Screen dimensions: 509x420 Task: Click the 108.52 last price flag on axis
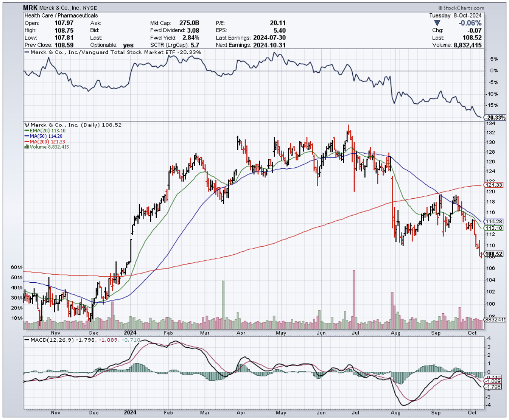click(x=494, y=254)
